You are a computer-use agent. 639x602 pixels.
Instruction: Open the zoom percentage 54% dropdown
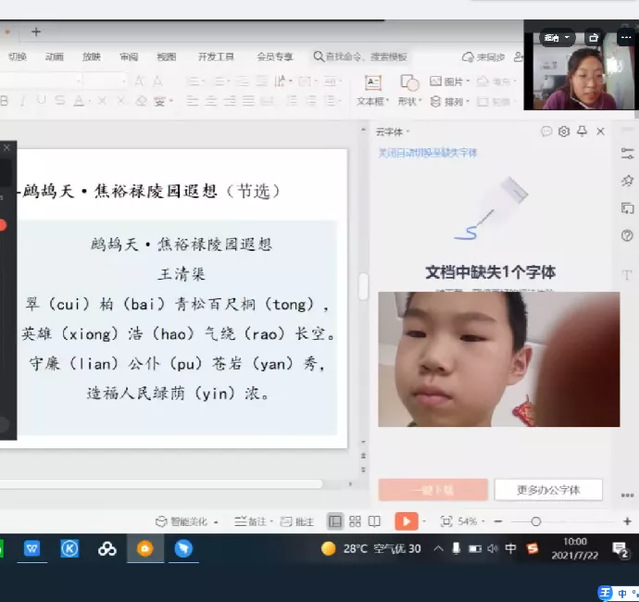[472, 521]
